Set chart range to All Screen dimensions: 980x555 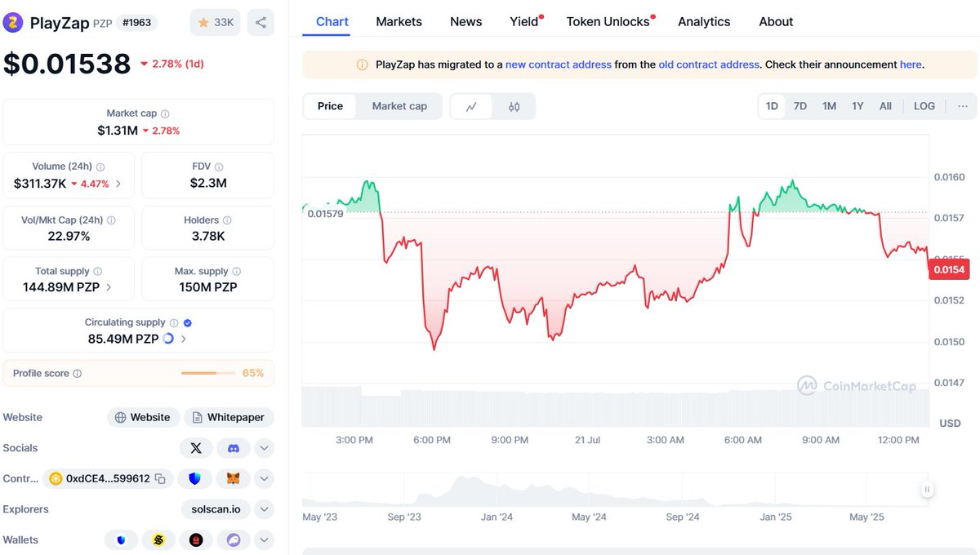coord(885,106)
